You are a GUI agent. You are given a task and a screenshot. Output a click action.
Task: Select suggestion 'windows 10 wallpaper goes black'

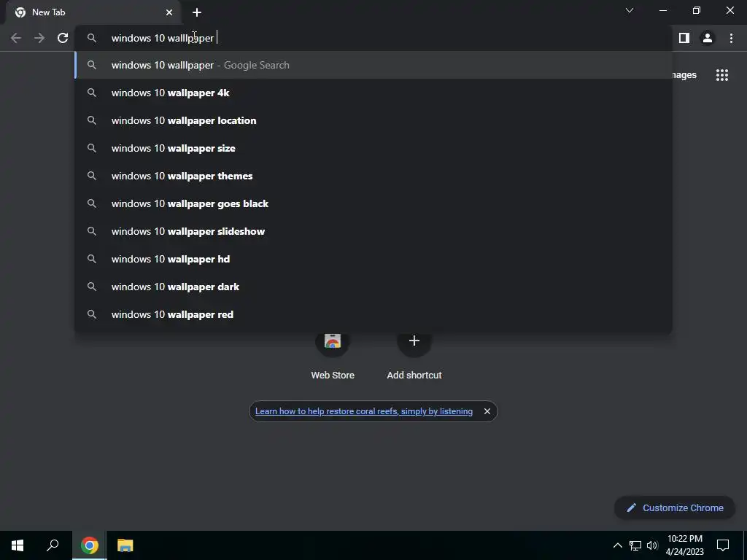tap(373, 203)
